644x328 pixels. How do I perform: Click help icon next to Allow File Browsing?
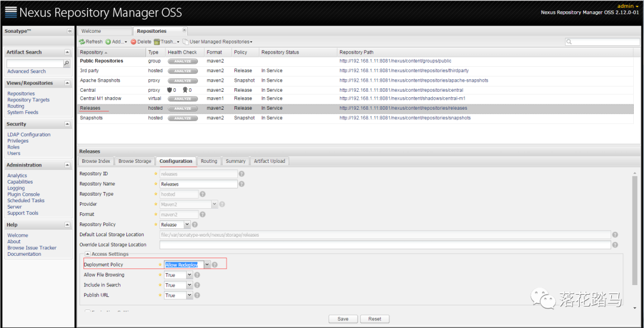coord(197,275)
